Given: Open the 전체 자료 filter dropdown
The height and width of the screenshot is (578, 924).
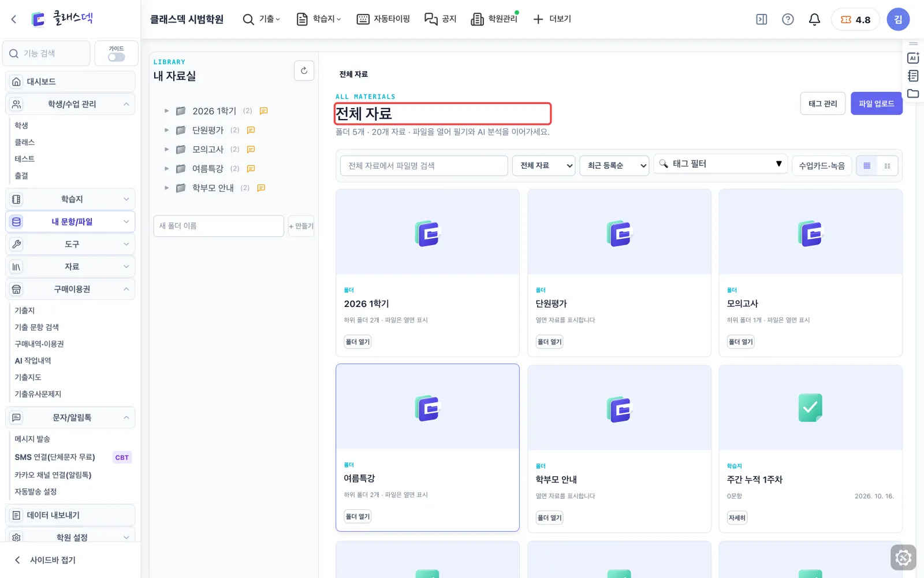Looking at the screenshot, I should 544,166.
